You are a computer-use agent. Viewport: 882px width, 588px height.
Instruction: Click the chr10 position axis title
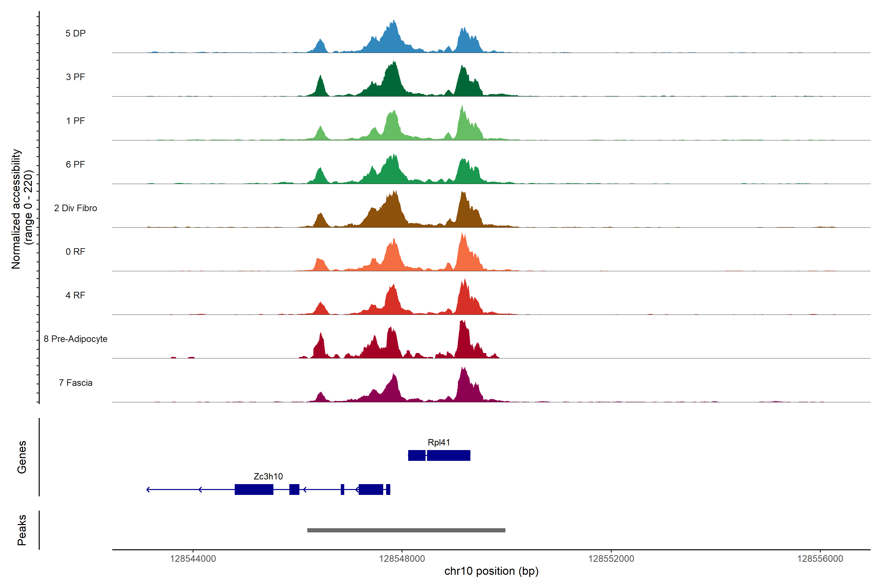click(x=491, y=571)
